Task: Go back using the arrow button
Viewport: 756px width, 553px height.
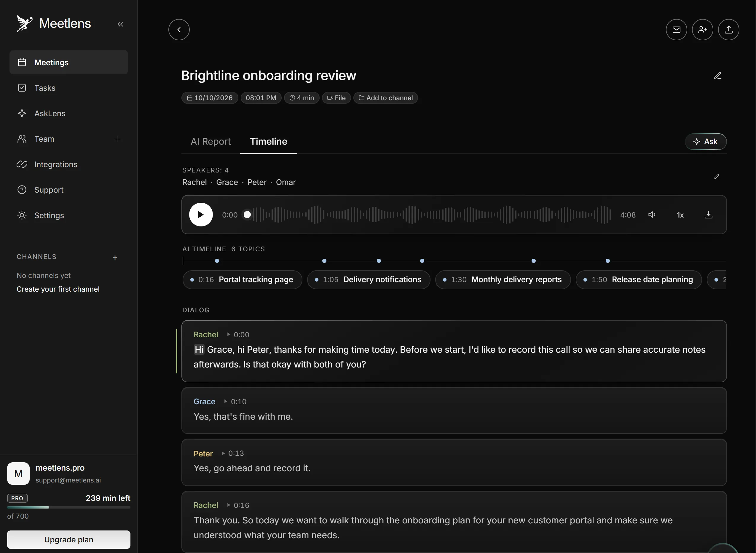Action: click(x=179, y=29)
